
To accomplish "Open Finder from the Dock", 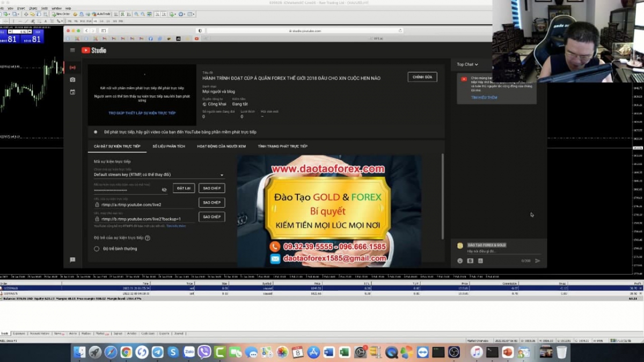I will coord(79,352).
